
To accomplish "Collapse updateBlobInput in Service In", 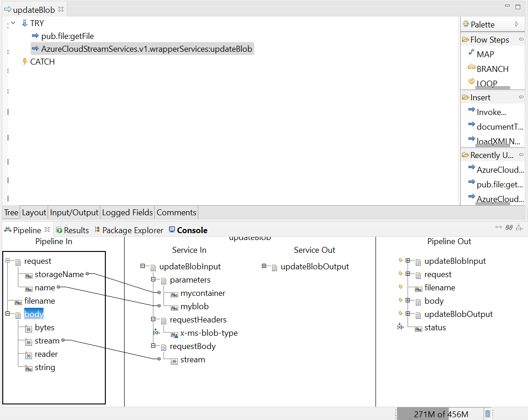I will tap(142, 266).
